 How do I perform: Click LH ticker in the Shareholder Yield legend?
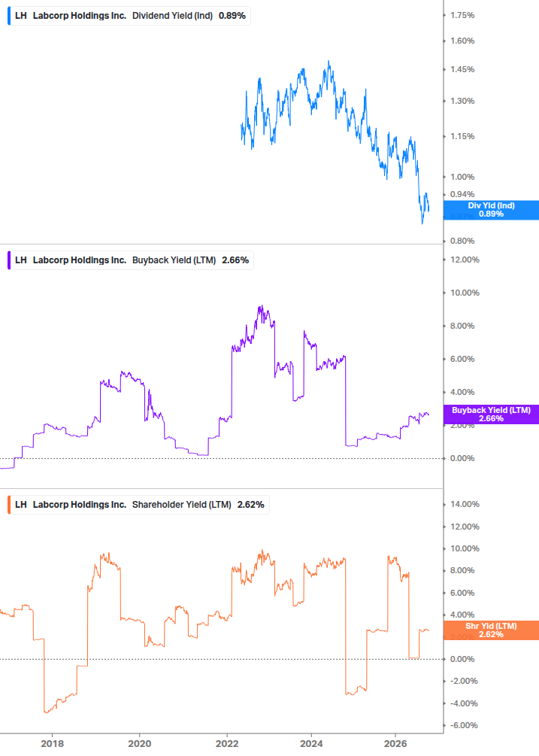21,505
